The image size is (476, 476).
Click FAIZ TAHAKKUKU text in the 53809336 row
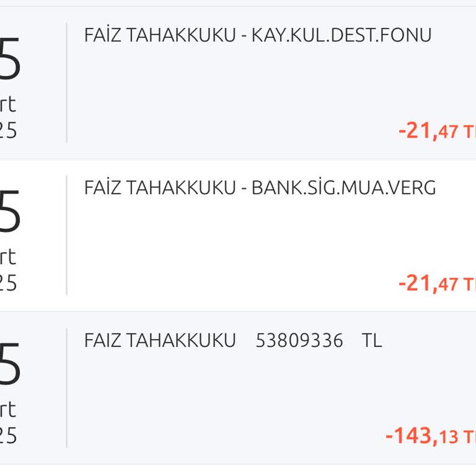160,340
